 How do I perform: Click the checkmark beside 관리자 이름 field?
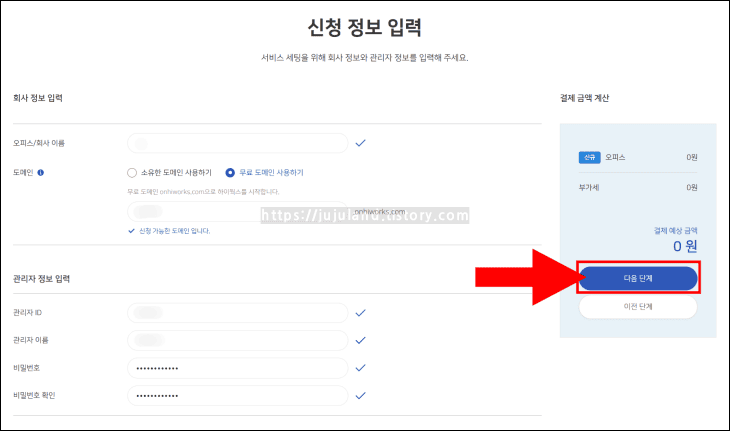[x=360, y=340]
